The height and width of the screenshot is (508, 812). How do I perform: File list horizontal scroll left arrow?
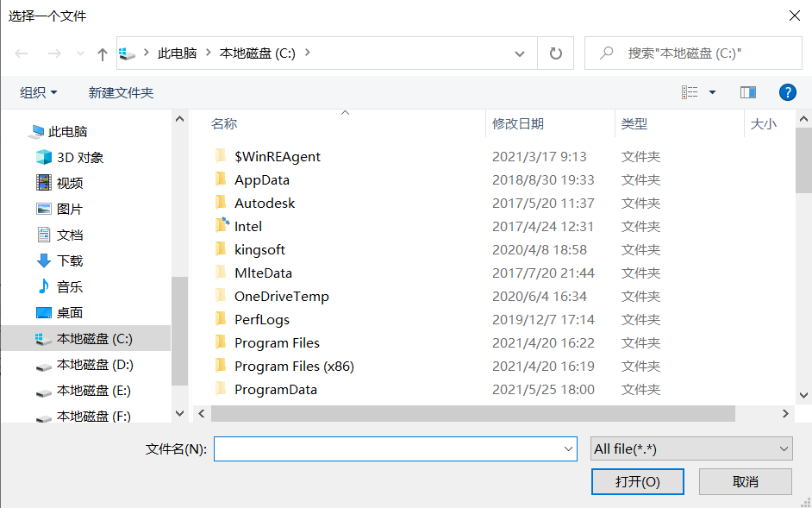point(202,414)
